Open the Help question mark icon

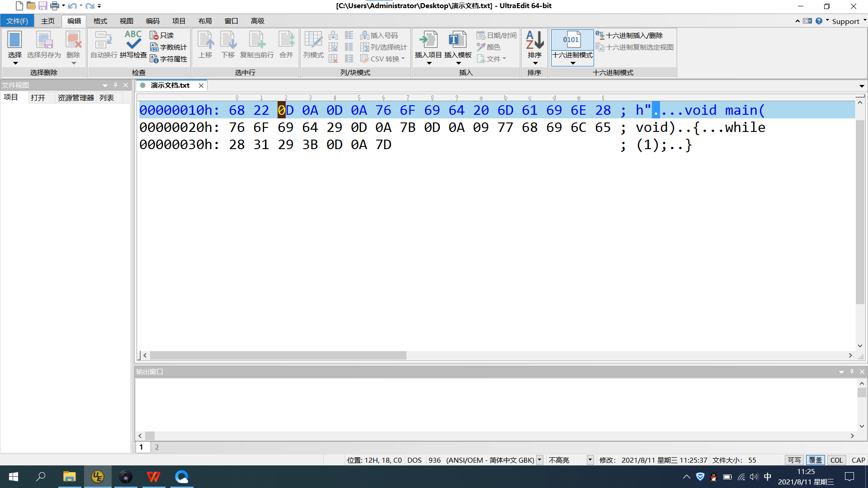pyautogui.click(x=819, y=21)
